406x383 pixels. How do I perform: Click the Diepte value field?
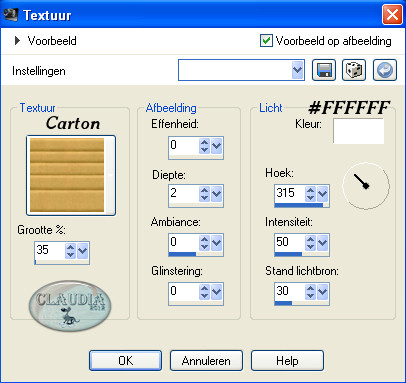click(x=183, y=193)
